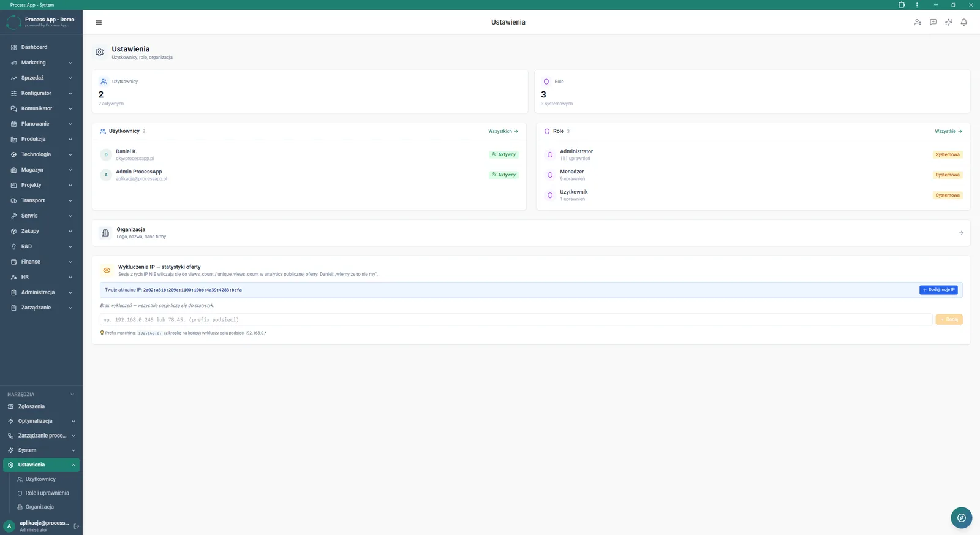Click the Systemowa badge for Uzytkownik
Screen dimensions: 980x535
(x=948, y=195)
